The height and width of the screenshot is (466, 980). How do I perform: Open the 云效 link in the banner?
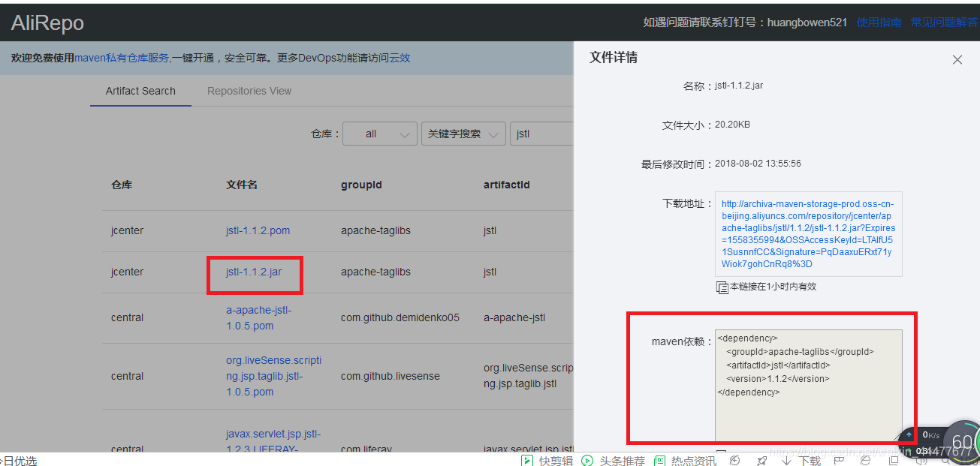[400, 58]
